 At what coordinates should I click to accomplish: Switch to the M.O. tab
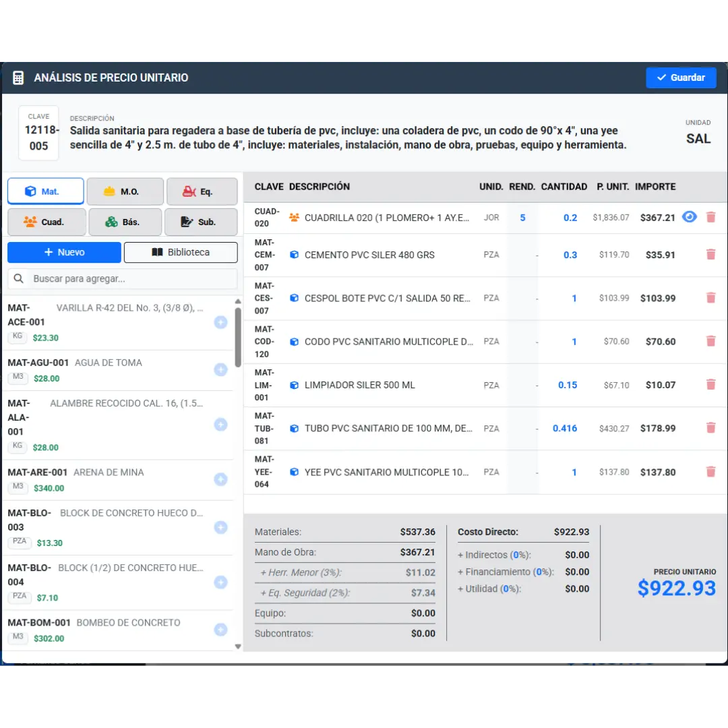pos(125,191)
